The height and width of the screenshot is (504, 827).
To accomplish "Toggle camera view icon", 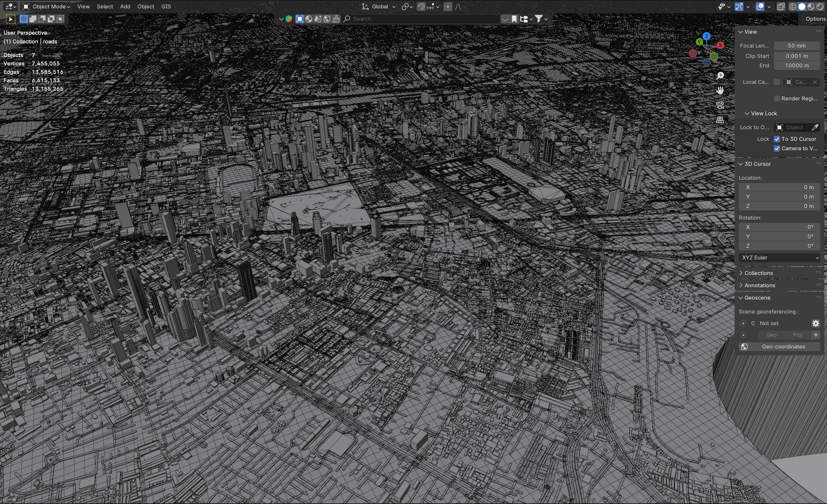I will click(x=720, y=105).
